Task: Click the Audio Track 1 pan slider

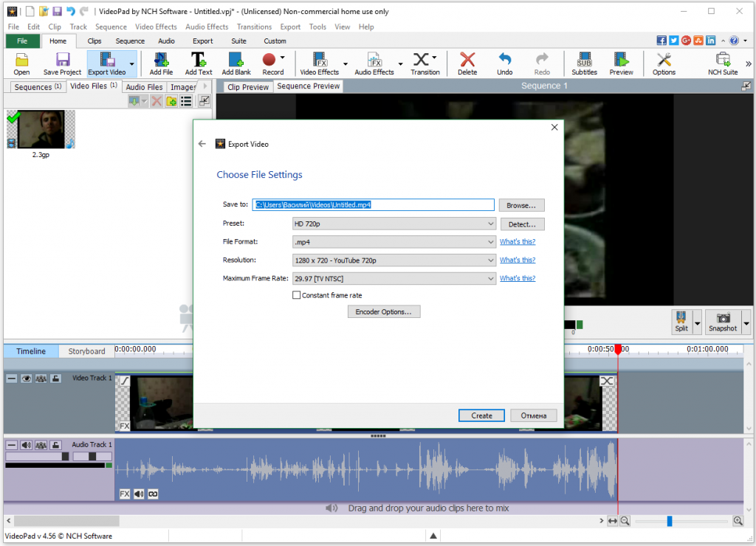Action: pos(92,457)
